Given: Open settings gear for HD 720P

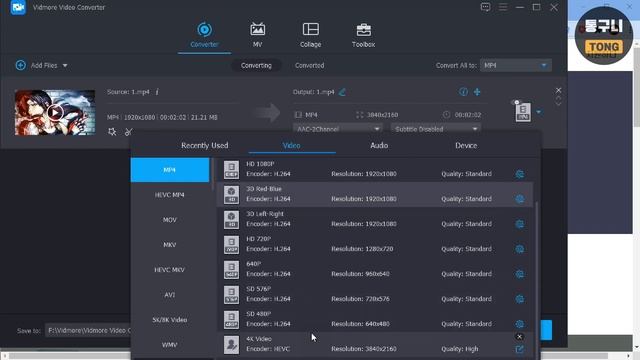Looking at the screenshot, I should click(520, 249).
